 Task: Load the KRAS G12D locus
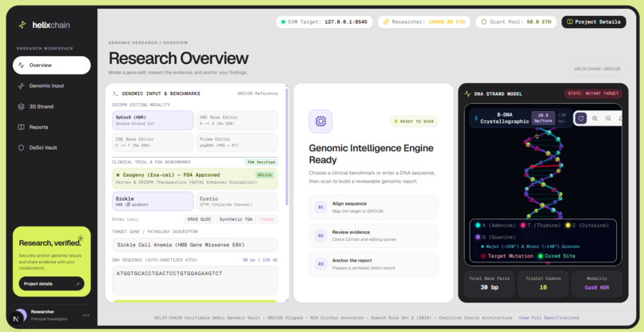pyautogui.click(x=199, y=219)
